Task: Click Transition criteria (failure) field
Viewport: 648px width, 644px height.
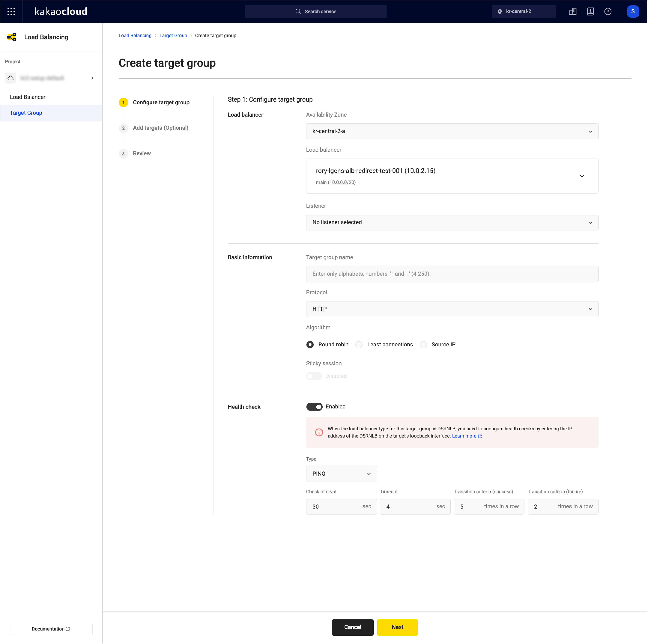Action: pyautogui.click(x=563, y=507)
